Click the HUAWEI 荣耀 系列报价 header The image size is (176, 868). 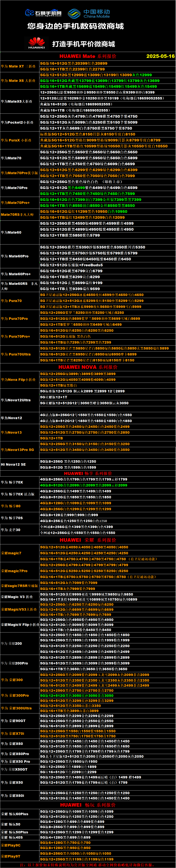[88, 540]
